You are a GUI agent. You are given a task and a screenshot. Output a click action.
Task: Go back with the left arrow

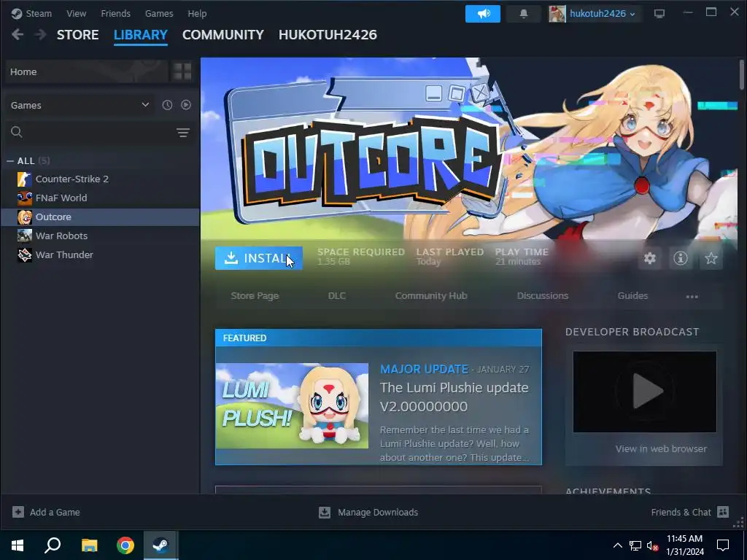(18, 34)
